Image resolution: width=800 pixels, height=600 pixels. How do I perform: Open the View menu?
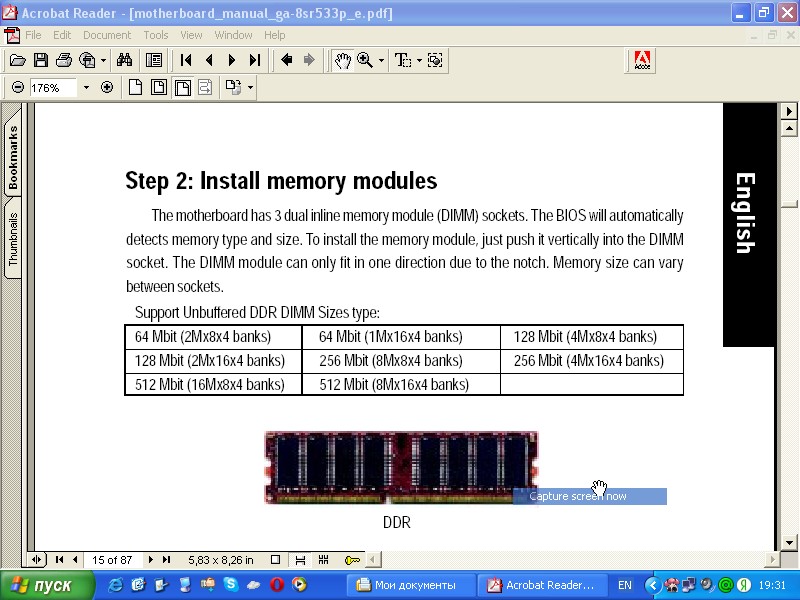(x=191, y=35)
